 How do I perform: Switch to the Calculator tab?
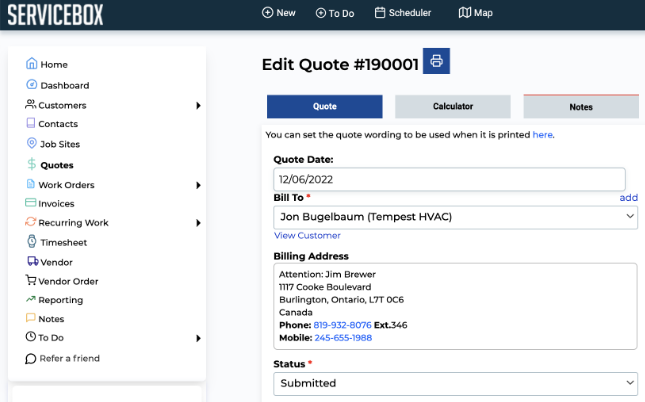453,107
